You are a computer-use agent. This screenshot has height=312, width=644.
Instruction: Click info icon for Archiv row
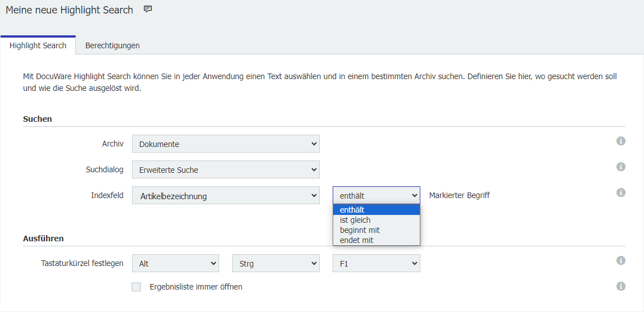click(x=621, y=141)
